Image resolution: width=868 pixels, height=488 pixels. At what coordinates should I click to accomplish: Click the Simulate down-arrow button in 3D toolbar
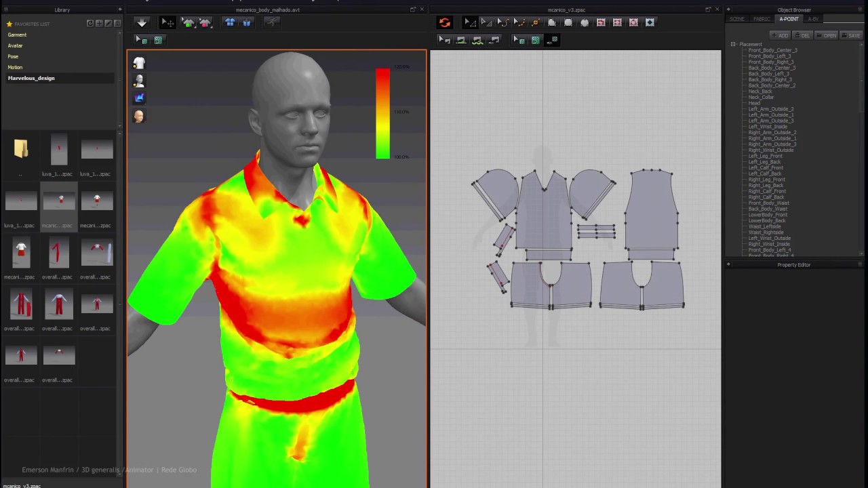[x=142, y=22]
